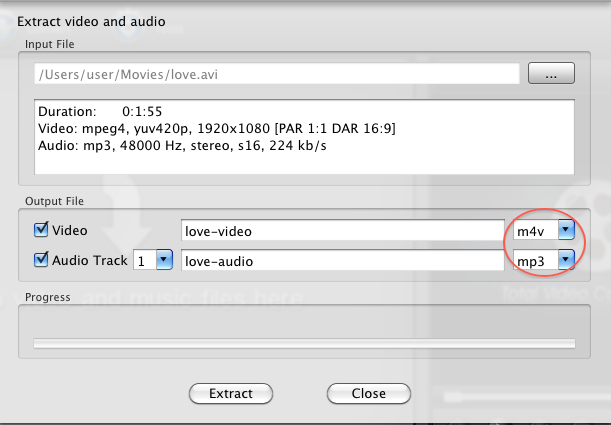This screenshot has height=425, width=611.
Task: Focus the love-audio filename field
Action: pos(341,261)
